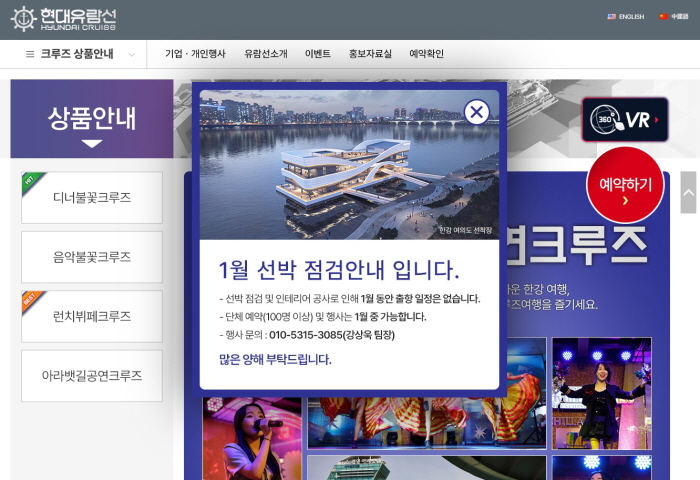Viewport: 700px width, 480px height.
Task: Expand the 크루즈 상품안내 dropdown chevron
Action: point(131,54)
